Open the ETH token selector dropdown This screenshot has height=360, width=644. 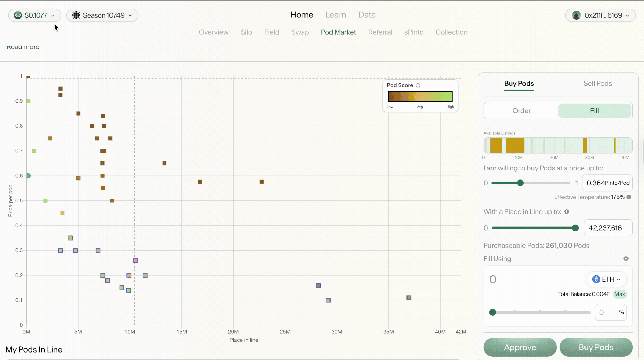pos(606,279)
